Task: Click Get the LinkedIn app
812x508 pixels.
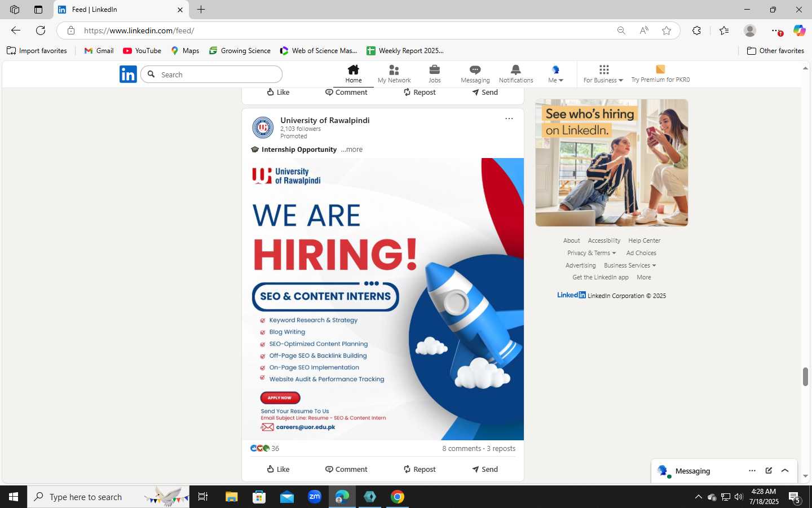Action: 601,277
